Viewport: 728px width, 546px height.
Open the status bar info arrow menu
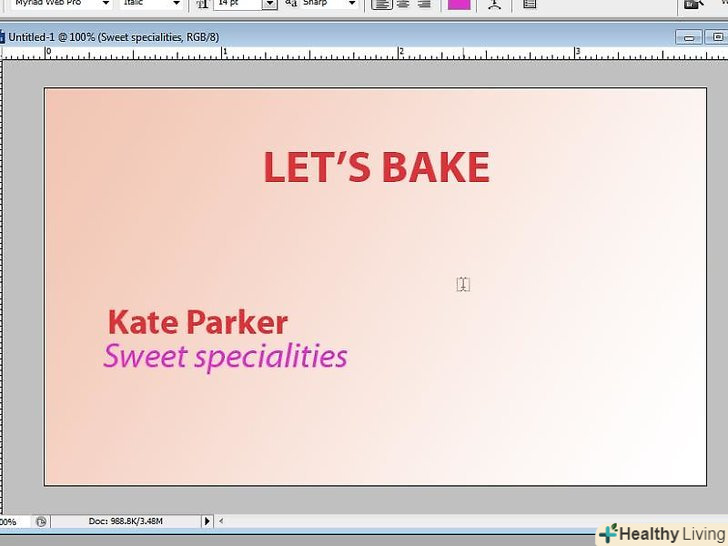[x=207, y=521]
